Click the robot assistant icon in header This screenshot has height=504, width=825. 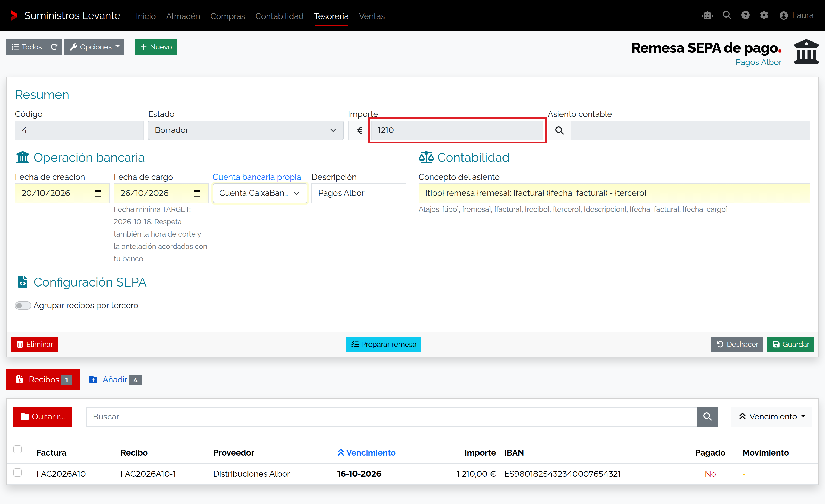(x=707, y=15)
